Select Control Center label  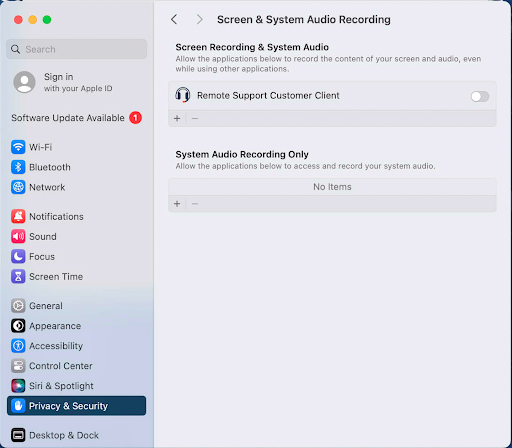coord(61,366)
